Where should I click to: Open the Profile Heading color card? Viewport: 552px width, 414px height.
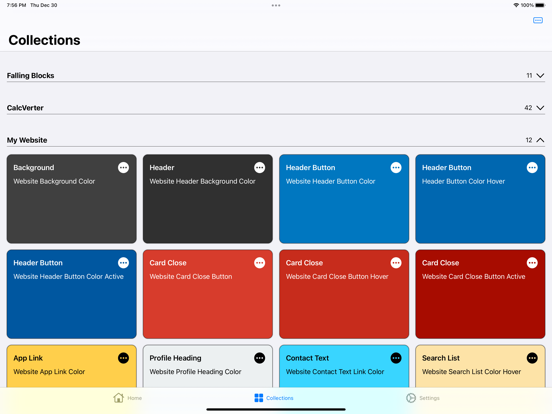click(x=208, y=366)
